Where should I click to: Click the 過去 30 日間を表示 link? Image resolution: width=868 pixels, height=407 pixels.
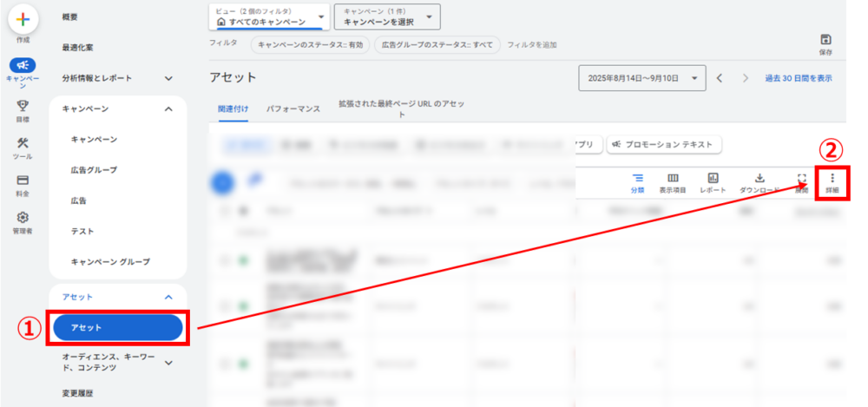click(798, 78)
